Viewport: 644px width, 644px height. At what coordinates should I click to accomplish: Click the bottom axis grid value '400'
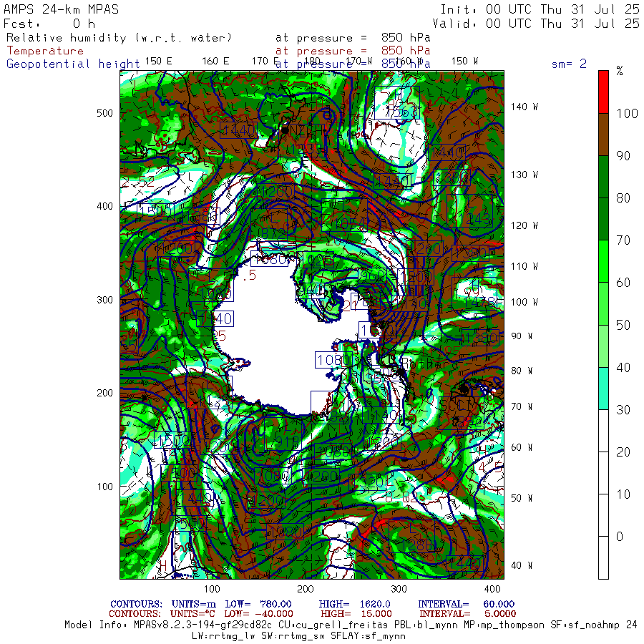click(x=492, y=589)
